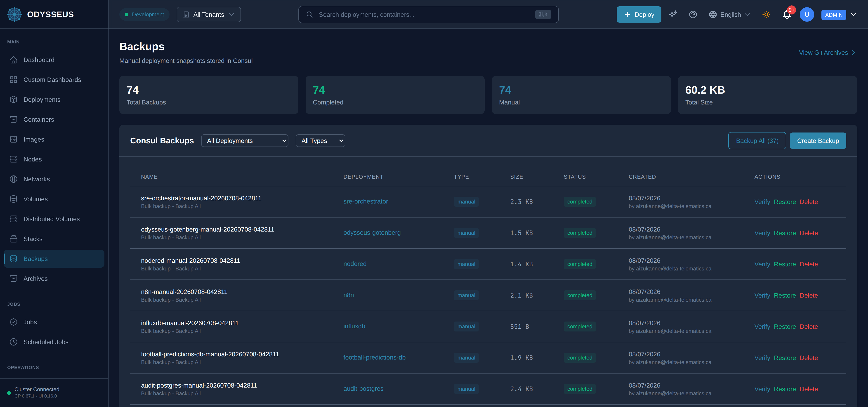
Task: Open Dashboard from the sidebar
Action: tap(54, 60)
